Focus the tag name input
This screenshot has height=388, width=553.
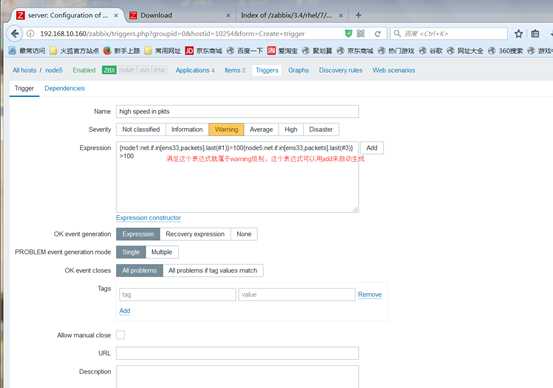(x=177, y=295)
